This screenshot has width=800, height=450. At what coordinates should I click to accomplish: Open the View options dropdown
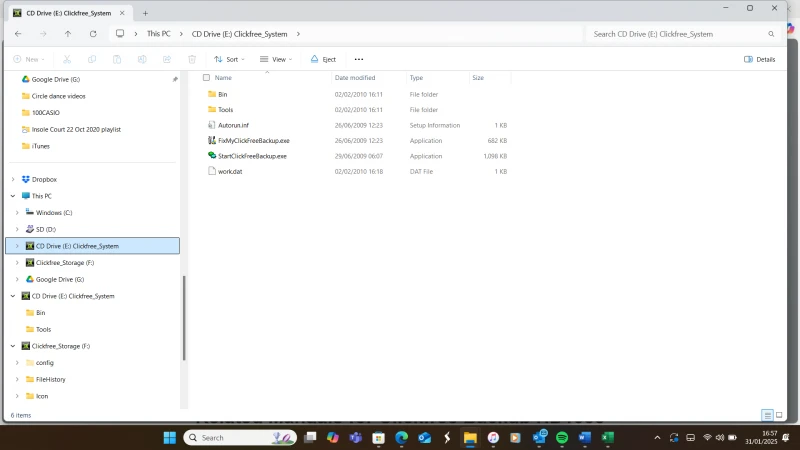(x=276, y=59)
